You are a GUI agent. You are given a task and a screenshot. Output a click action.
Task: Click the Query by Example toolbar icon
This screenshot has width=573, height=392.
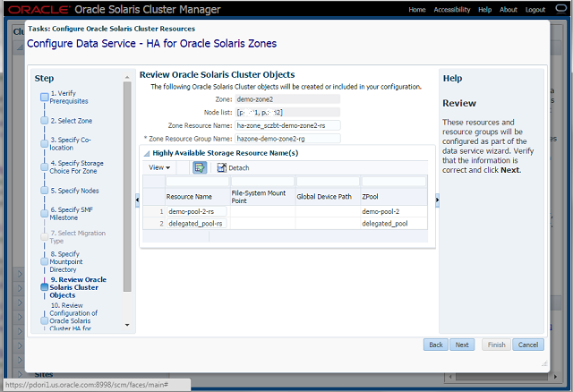tap(200, 167)
